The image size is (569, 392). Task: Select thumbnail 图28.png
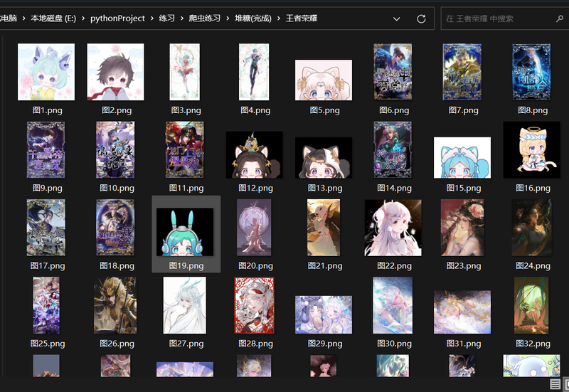click(x=254, y=305)
